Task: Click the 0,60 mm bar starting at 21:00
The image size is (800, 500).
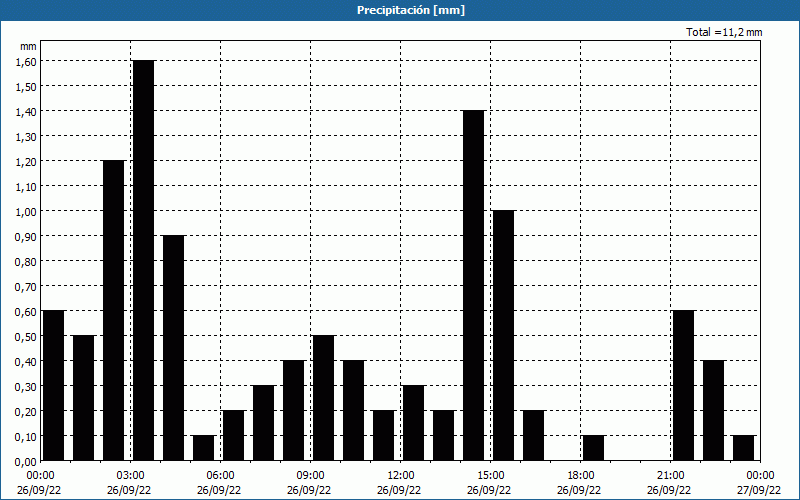Action: 684,385
